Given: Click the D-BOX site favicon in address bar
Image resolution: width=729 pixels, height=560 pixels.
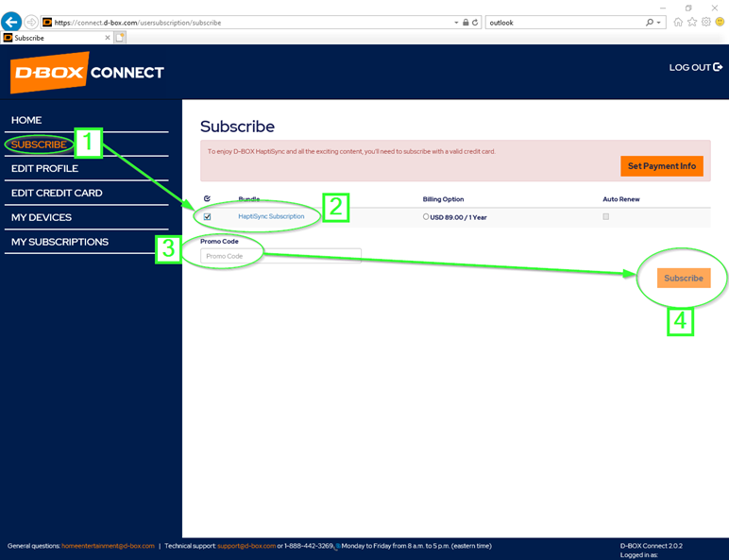Looking at the screenshot, I should point(47,22).
